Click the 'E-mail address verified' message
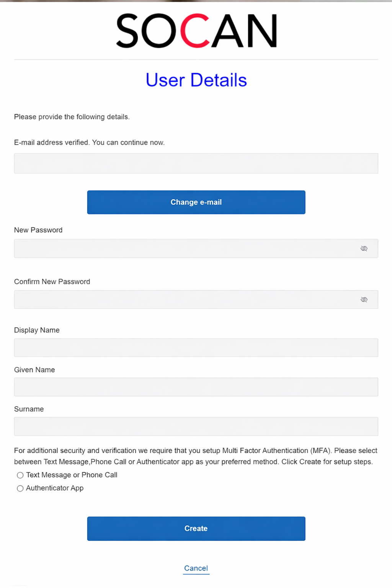The width and height of the screenshot is (392, 588). [89, 142]
